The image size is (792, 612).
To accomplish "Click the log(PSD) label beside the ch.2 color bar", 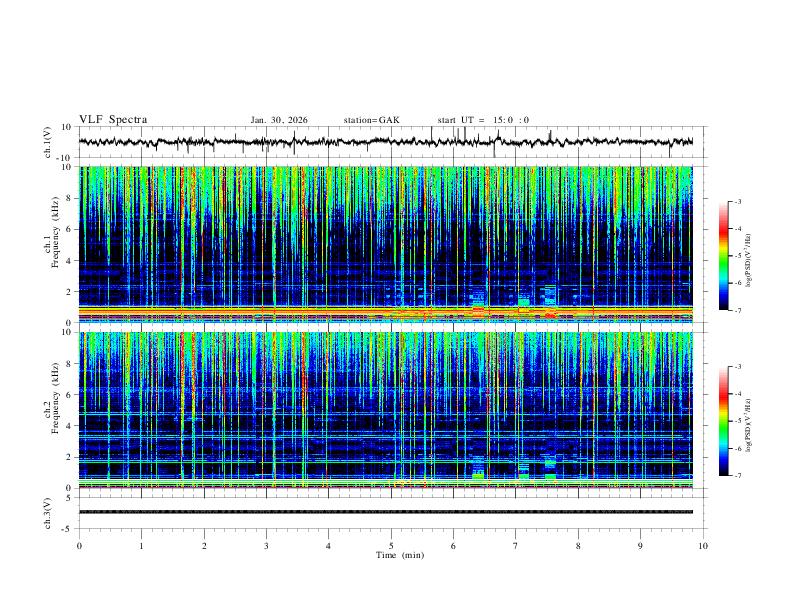I will (749, 426).
